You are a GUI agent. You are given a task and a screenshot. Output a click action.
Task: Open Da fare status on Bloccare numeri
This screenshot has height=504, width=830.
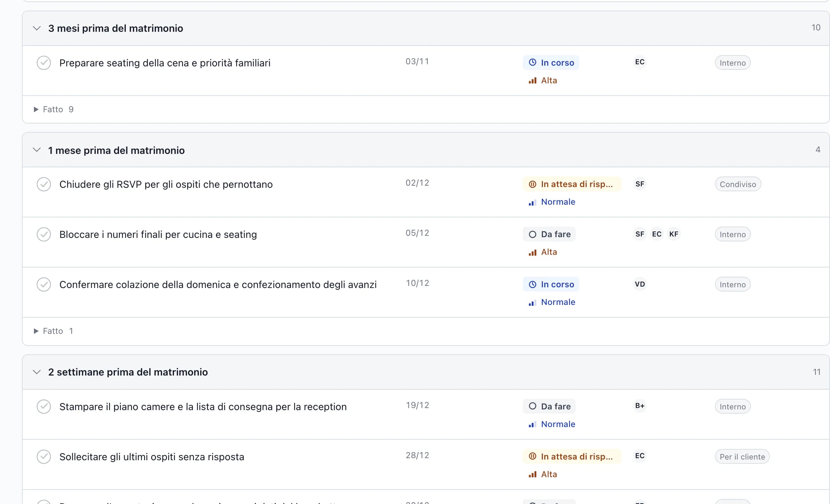click(x=549, y=234)
